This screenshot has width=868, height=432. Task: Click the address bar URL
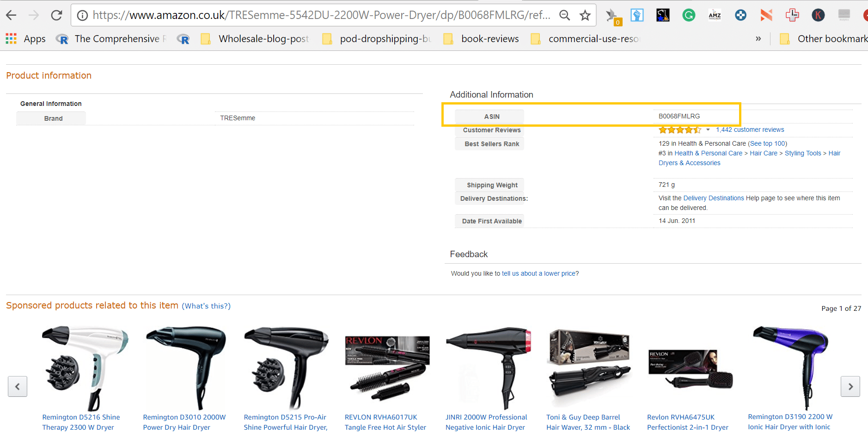[x=321, y=15]
